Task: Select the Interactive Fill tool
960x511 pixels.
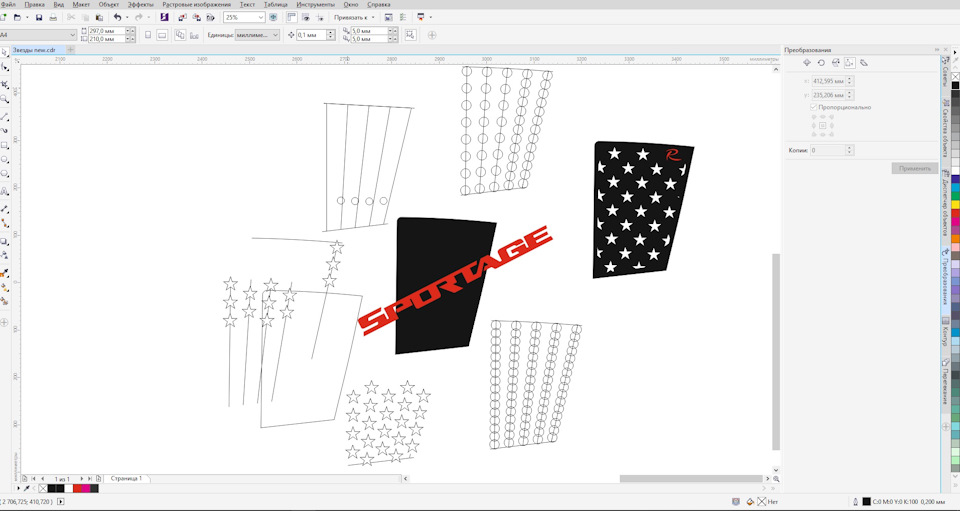Action: [4, 287]
